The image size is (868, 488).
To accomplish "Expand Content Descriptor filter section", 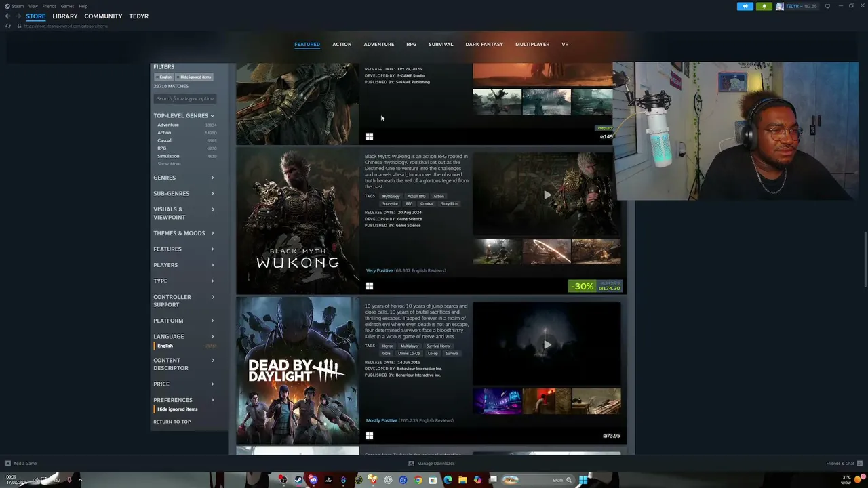I will (x=184, y=364).
